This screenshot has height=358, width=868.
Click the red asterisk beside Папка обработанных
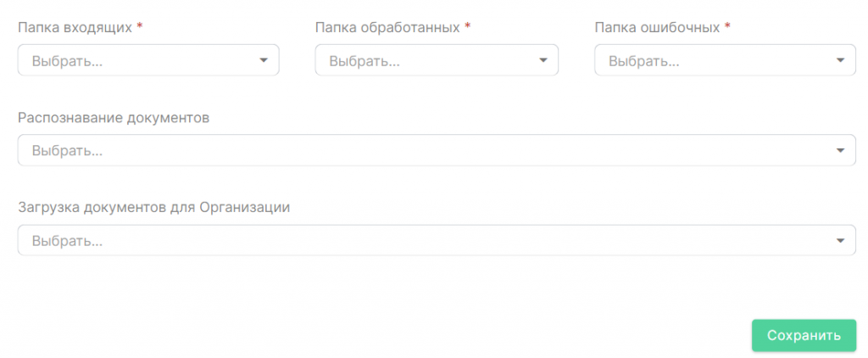(468, 26)
